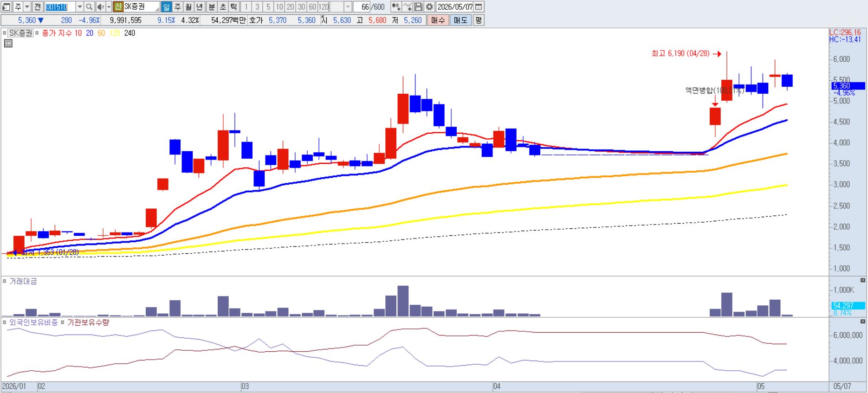Switch to the 년 yearly chart period

[x=200, y=7]
